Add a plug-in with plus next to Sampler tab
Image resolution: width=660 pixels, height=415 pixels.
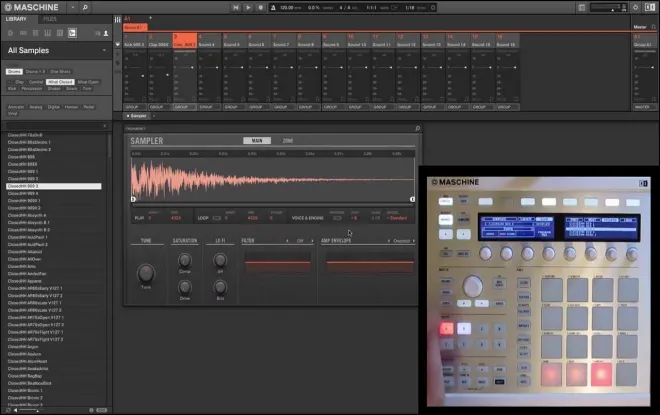pyautogui.click(x=154, y=116)
